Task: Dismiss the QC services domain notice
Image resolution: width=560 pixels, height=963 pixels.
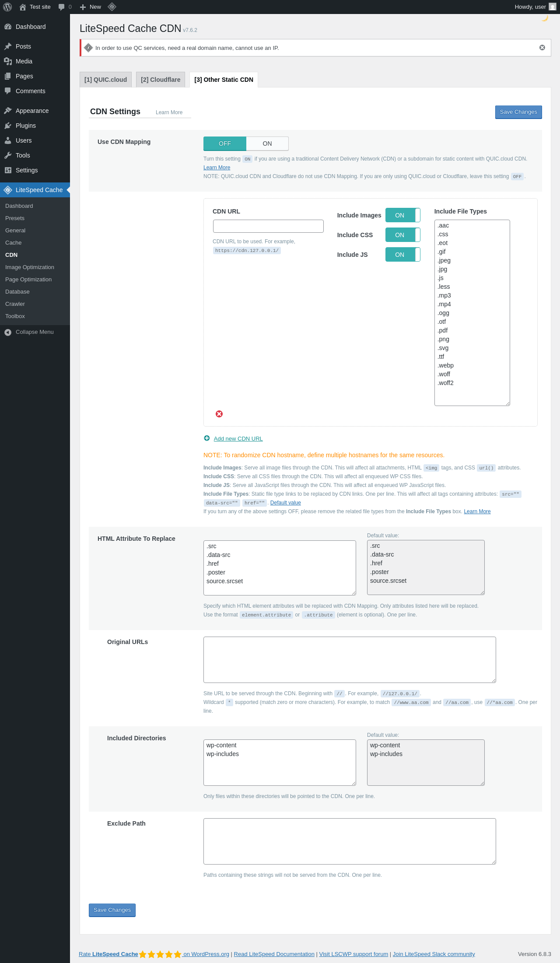Action: coord(542,48)
